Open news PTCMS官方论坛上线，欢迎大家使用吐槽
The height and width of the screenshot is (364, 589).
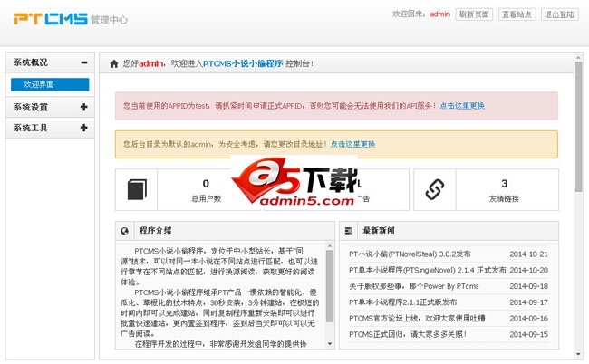click(x=417, y=319)
